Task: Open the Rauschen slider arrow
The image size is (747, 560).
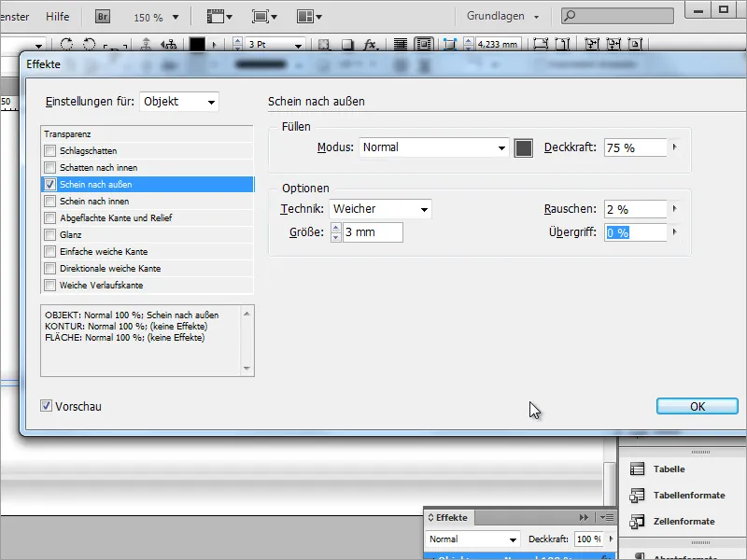Action: pos(674,208)
